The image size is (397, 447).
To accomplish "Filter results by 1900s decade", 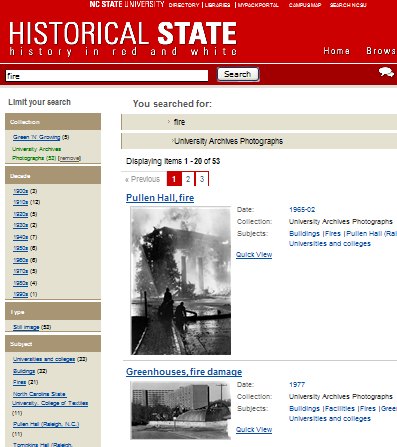I will (20, 191).
